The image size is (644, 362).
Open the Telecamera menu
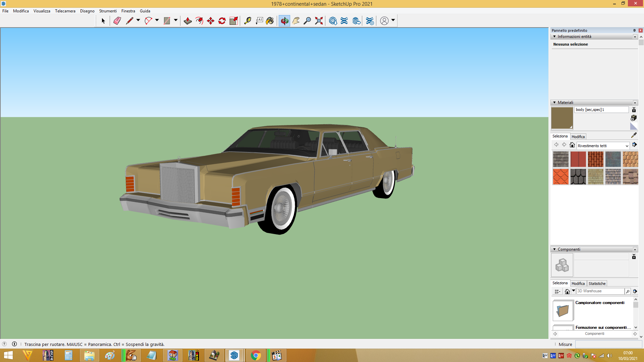(65, 11)
